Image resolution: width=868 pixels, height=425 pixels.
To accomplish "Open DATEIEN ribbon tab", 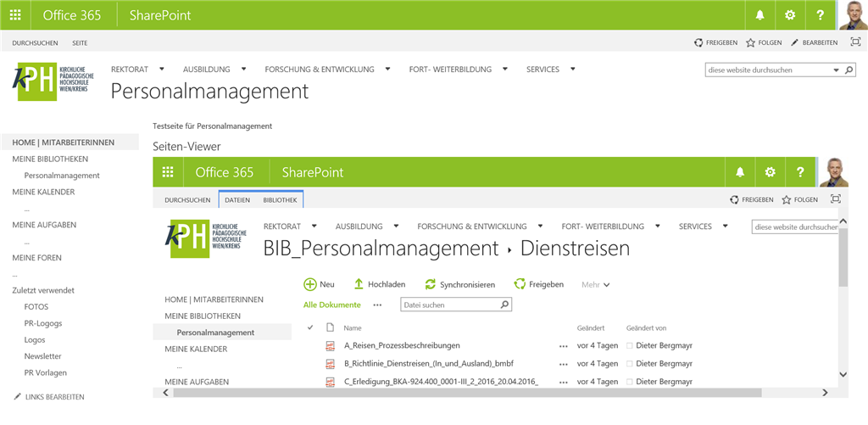I will click(237, 200).
